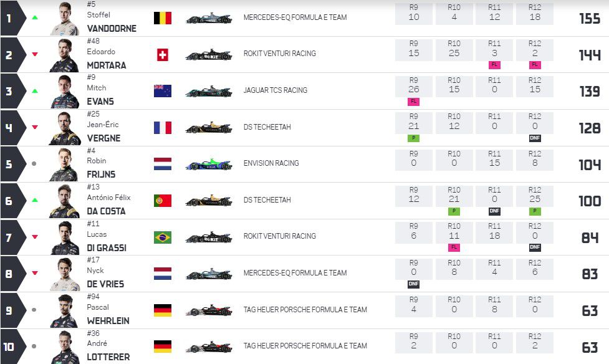
Task: Click the Portugal flag beside Da Costa
Action: [x=163, y=201]
